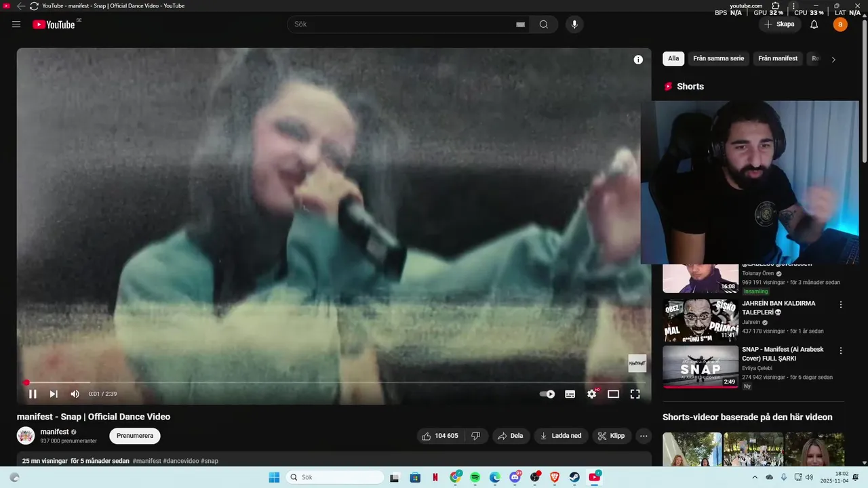The width and height of the screenshot is (868, 488).
Task: Open Discord from the taskbar
Action: pos(515,477)
